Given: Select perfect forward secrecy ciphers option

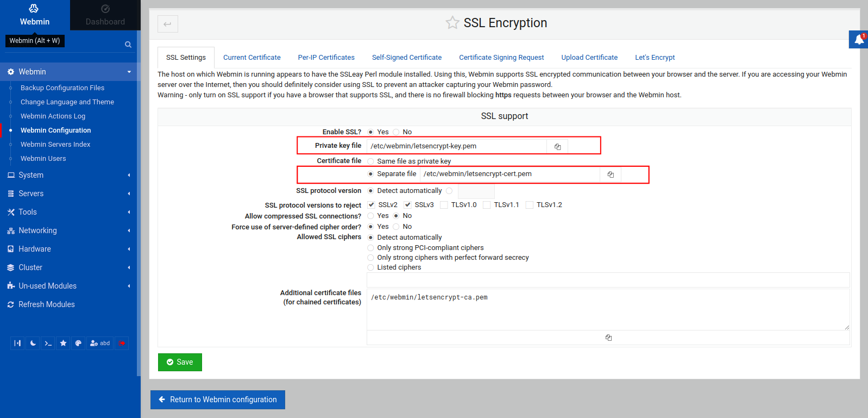Looking at the screenshot, I should coord(370,258).
